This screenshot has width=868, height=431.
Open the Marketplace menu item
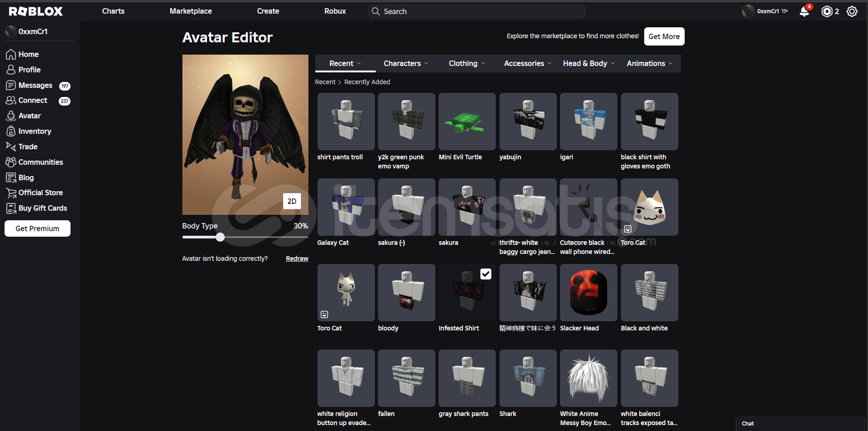(x=191, y=11)
